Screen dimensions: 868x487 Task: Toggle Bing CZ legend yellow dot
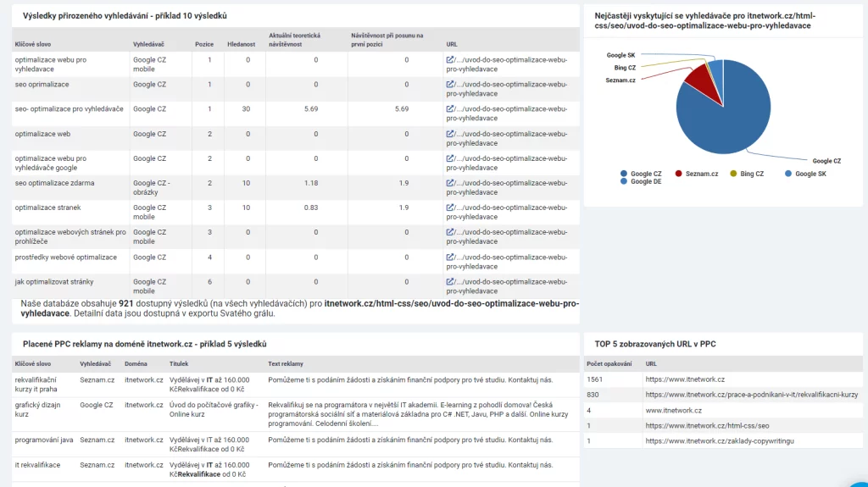[x=733, y=174]
